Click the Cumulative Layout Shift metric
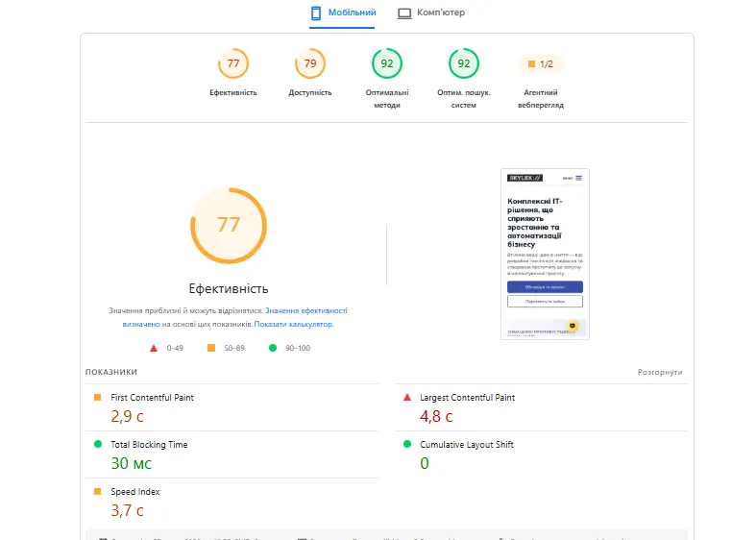The height and width of the screenshot is (540, 756). [x=542, y=454]
